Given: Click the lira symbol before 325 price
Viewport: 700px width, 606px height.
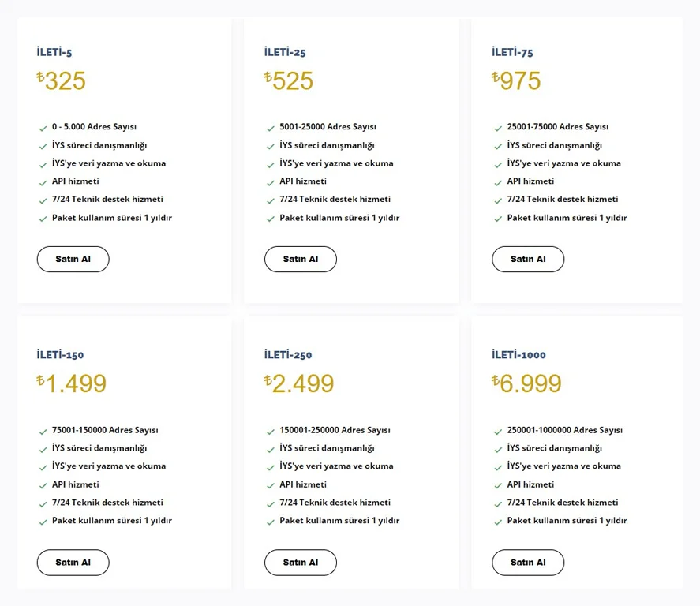Looking at the screenshot, I should (40, 77).
